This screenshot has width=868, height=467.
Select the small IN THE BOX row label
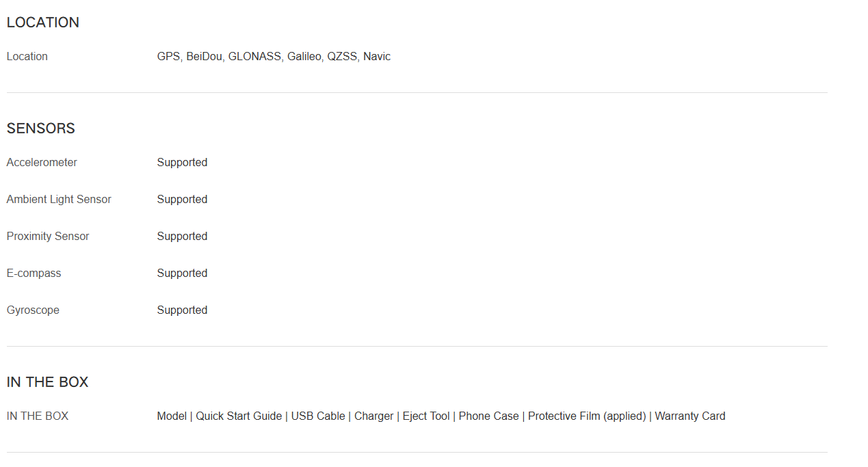(38, 416)
